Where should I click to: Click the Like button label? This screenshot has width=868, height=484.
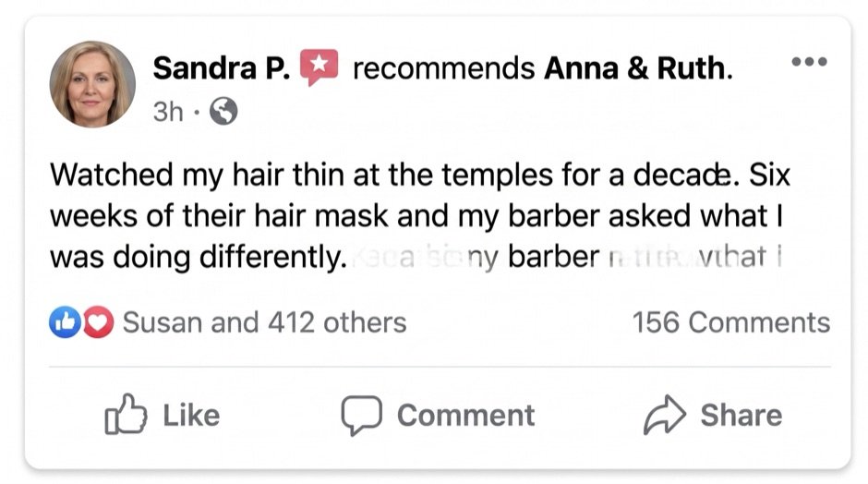pyautogui.click(x=191, y=416)
